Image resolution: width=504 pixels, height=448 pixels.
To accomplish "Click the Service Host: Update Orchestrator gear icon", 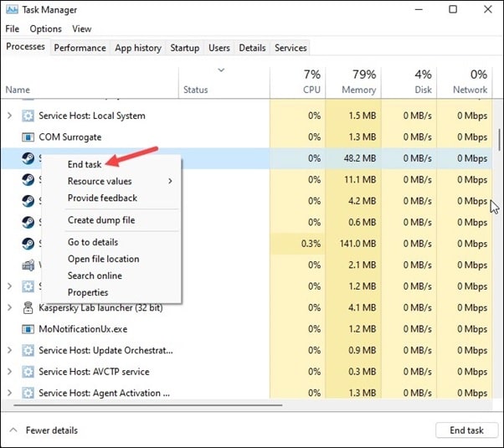I will coord(28,350).
